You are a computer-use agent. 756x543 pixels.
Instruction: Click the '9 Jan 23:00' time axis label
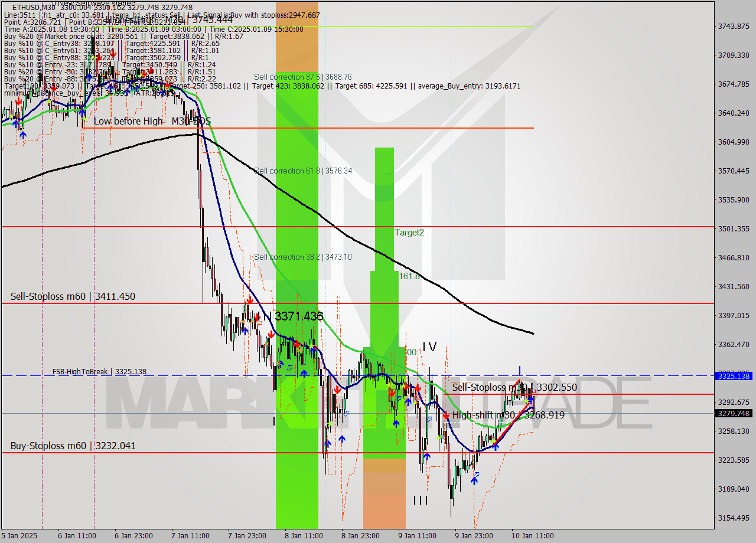pos(474,536)
